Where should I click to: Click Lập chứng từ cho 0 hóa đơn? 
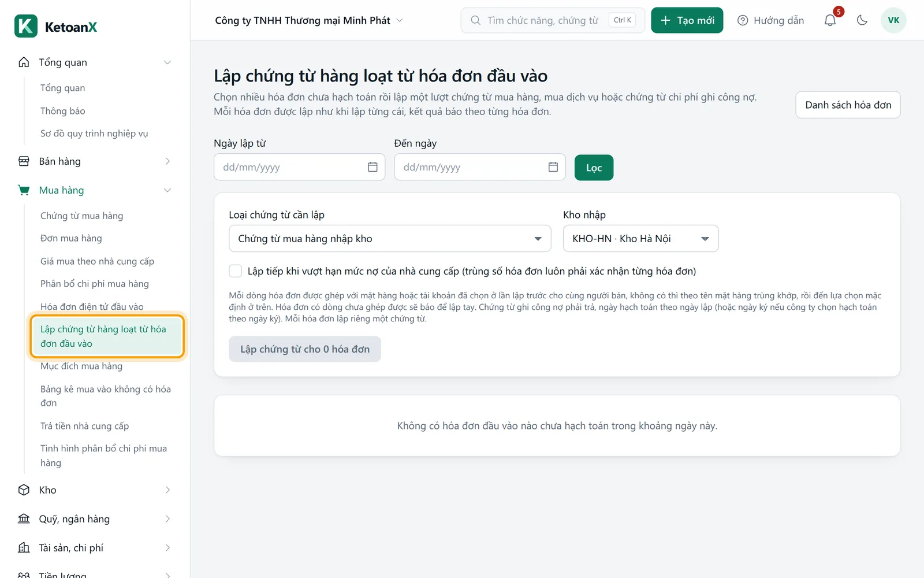click(305, 349)
